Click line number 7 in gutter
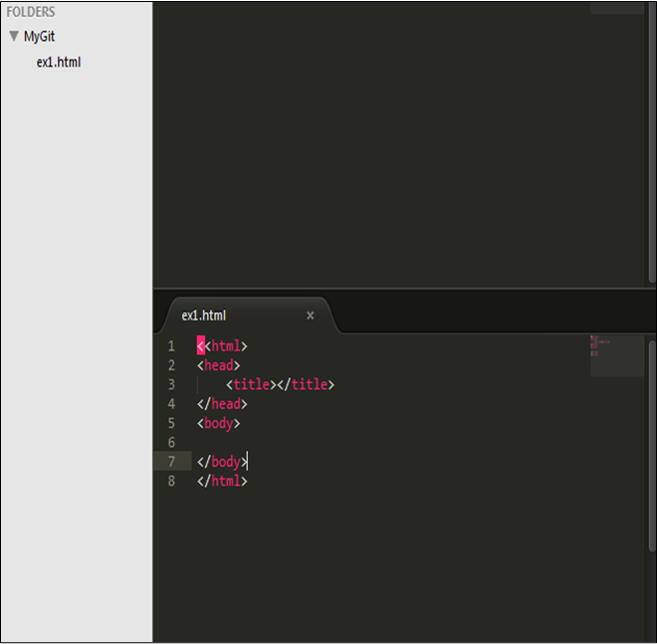 171,462
